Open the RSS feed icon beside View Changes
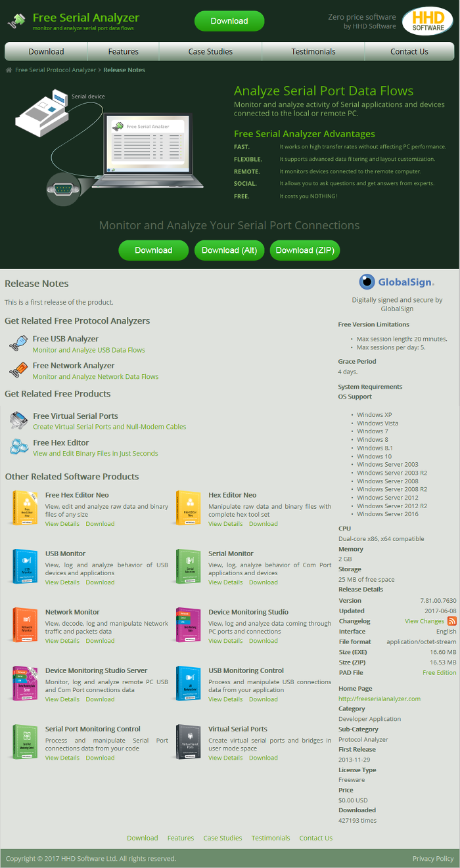Viewport: 460px width, 868px height. 452,620
